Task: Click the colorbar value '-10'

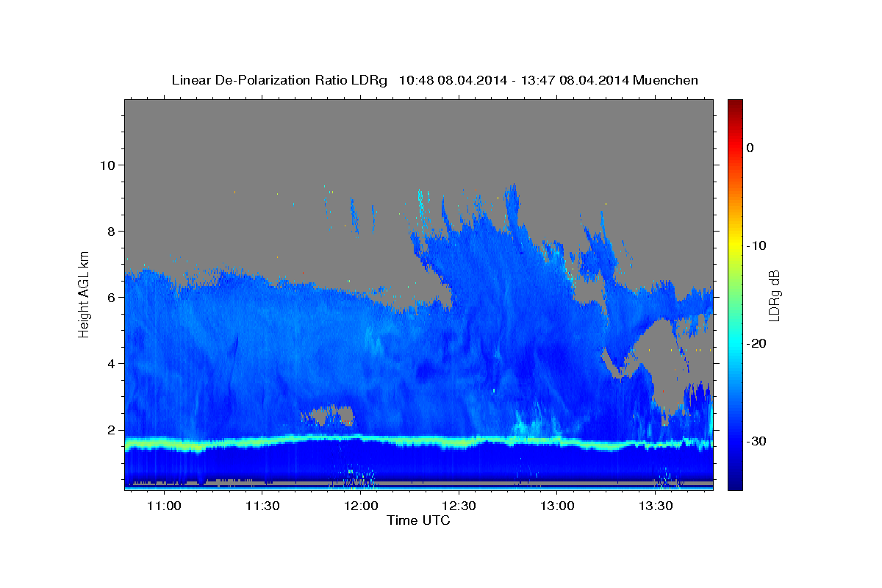Action: click(x=756, y=245)
